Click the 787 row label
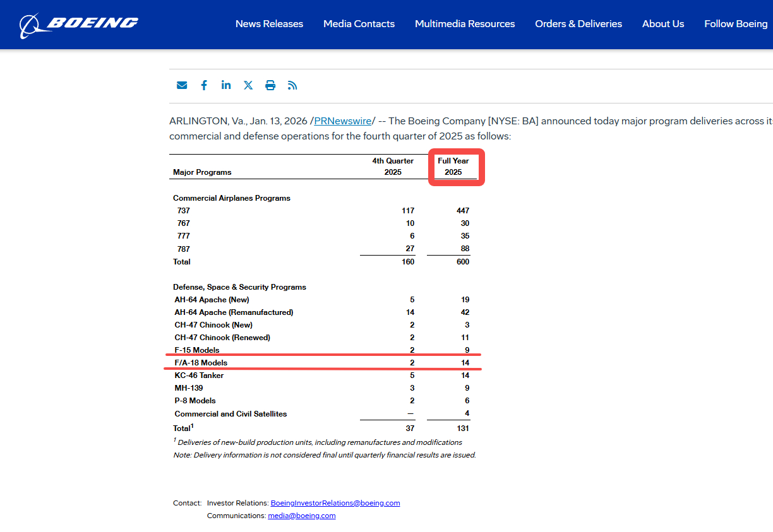 tap(184, 249)
